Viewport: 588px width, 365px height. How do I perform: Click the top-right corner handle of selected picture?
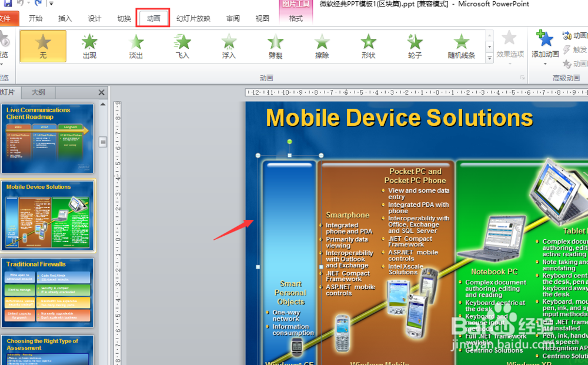[322, 155]
